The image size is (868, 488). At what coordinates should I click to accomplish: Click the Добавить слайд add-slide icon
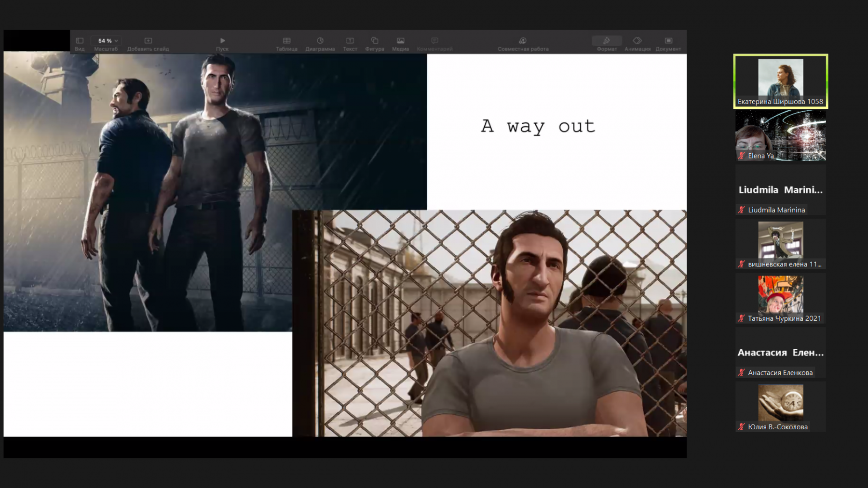[x=148, y=41]
